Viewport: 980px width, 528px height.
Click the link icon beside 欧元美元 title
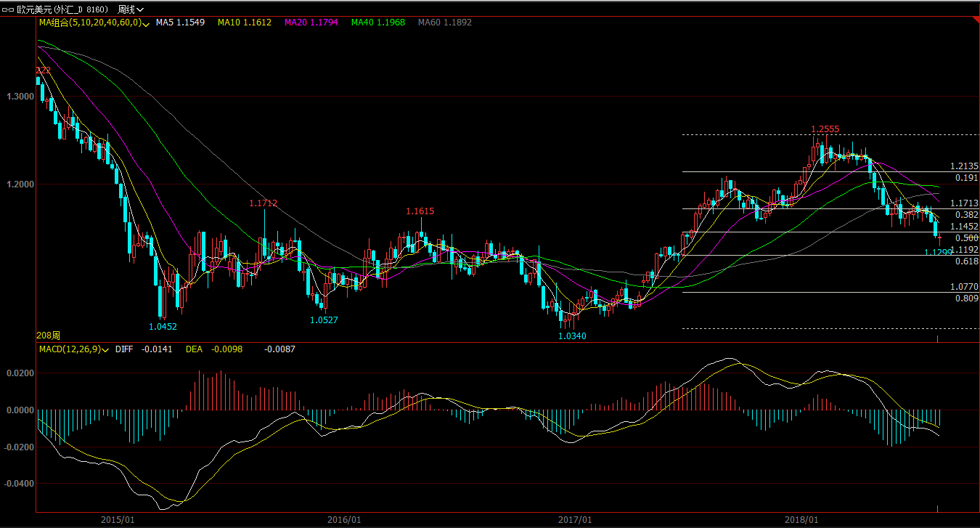click(9, 9)
